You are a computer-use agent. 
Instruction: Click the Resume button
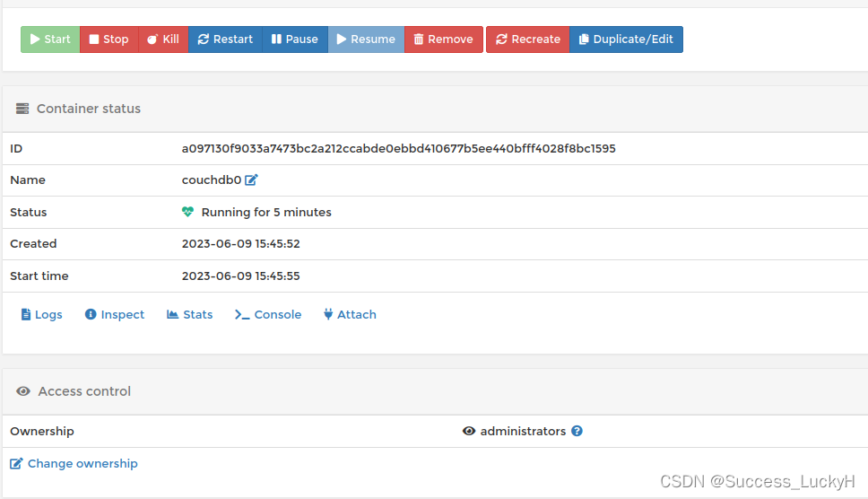pos(367,39)
